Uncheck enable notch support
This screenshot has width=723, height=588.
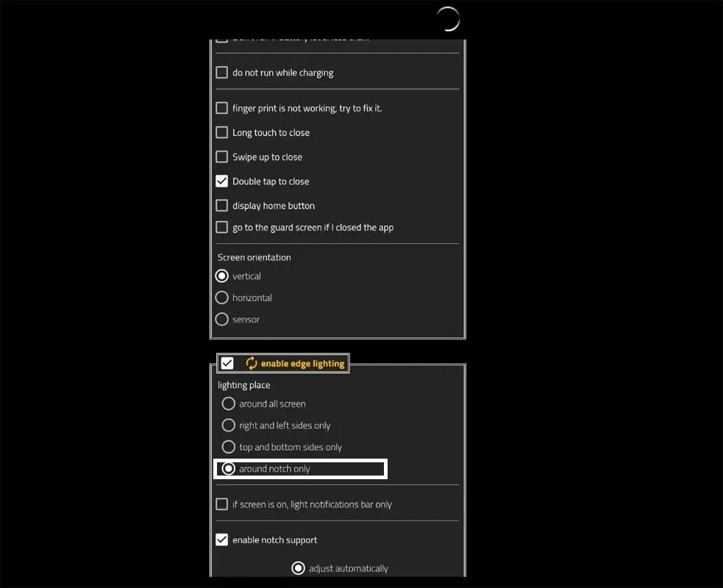[222, 539]
